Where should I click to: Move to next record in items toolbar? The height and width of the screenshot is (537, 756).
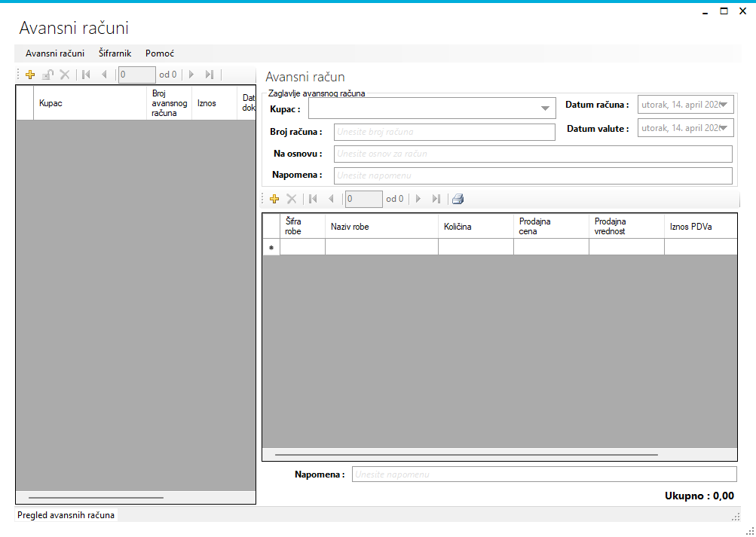[418, 199]
